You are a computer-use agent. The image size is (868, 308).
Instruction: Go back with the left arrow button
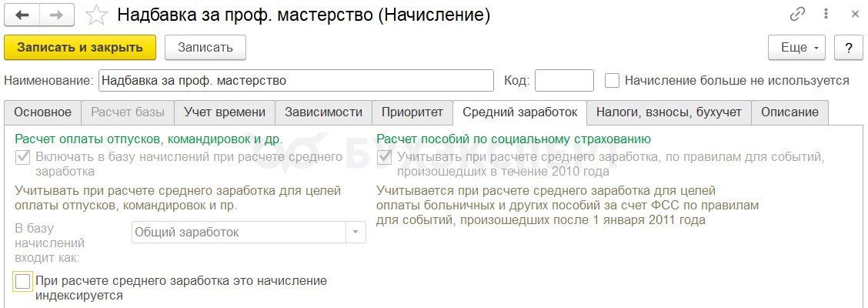point(22,15)
